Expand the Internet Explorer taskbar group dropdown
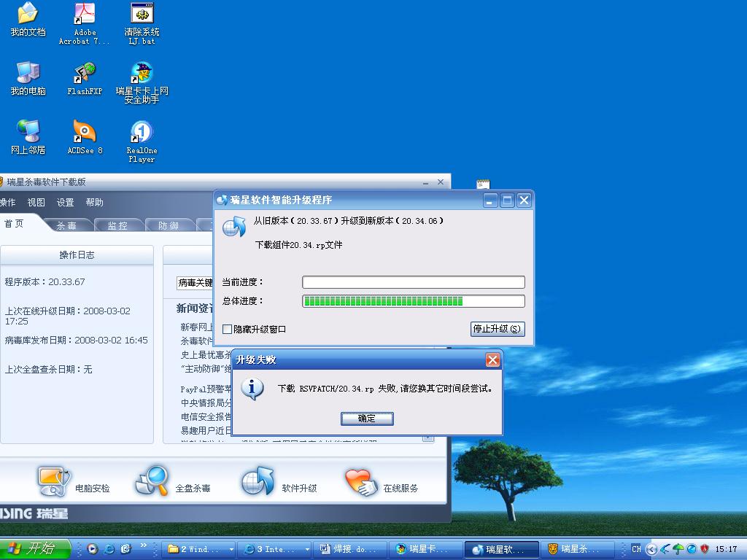Image resolution: width=747 pixels, height=560 pixels. 307,549
